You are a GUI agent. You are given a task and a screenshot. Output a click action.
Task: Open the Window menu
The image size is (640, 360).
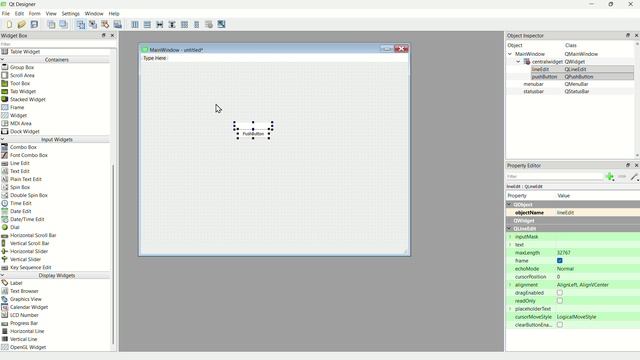(94, 13)
